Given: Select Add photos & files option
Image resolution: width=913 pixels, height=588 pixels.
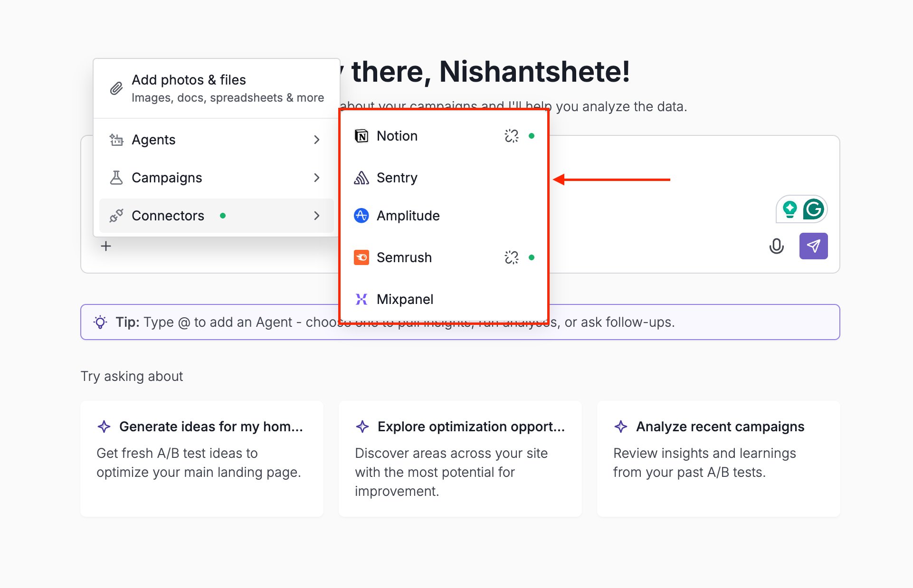Looking at the screenshot, I should [217, 88].
